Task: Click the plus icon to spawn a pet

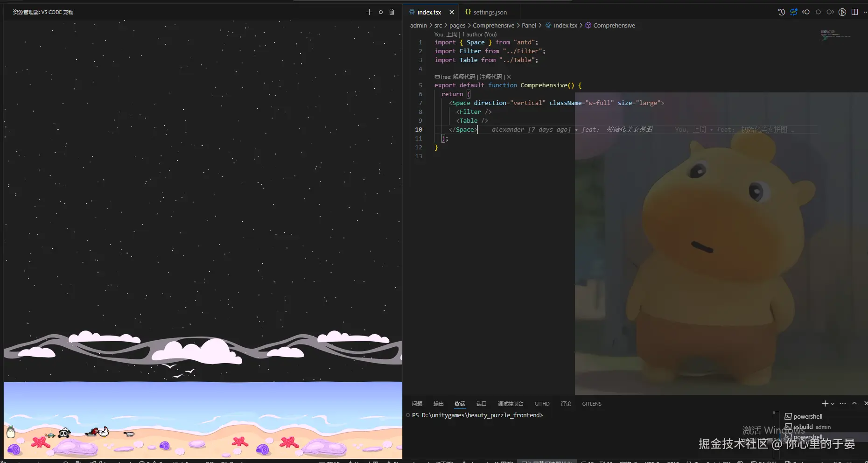Action: coord(369,12)
